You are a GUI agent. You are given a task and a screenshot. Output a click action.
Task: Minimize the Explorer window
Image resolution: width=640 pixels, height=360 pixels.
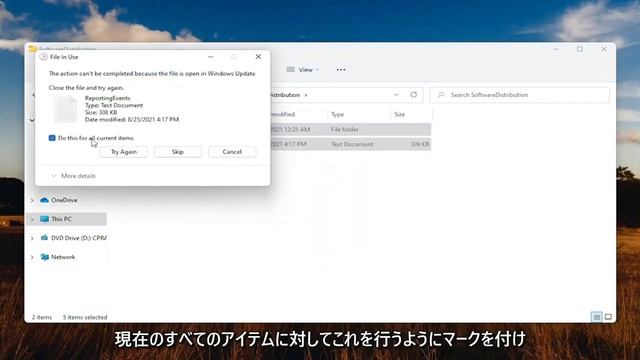click(556, 49)
